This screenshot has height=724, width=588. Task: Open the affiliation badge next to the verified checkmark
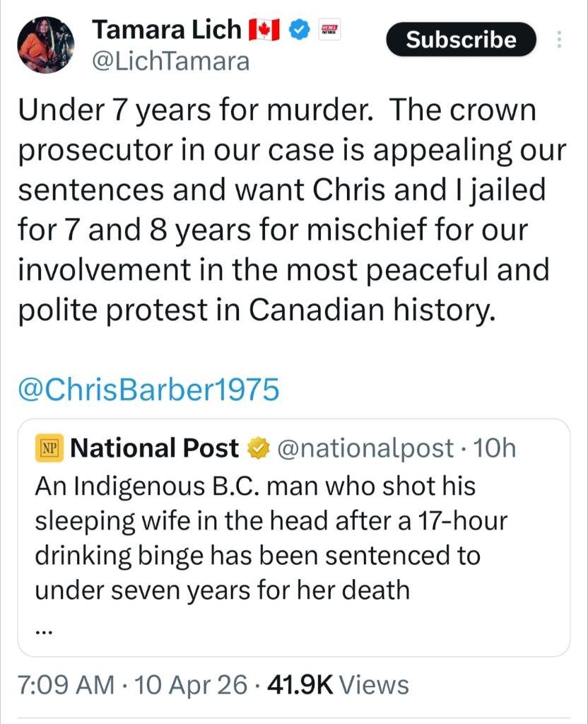pos(330,30)
